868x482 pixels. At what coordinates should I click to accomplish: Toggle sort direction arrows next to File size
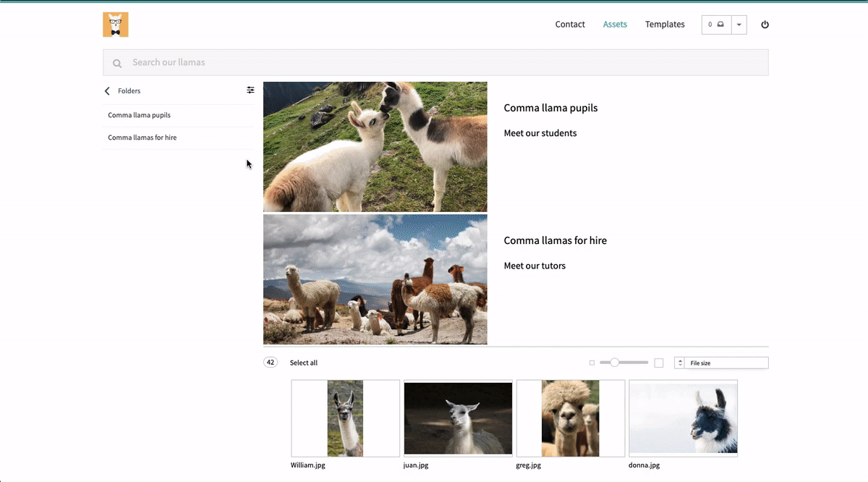(680, 363)
